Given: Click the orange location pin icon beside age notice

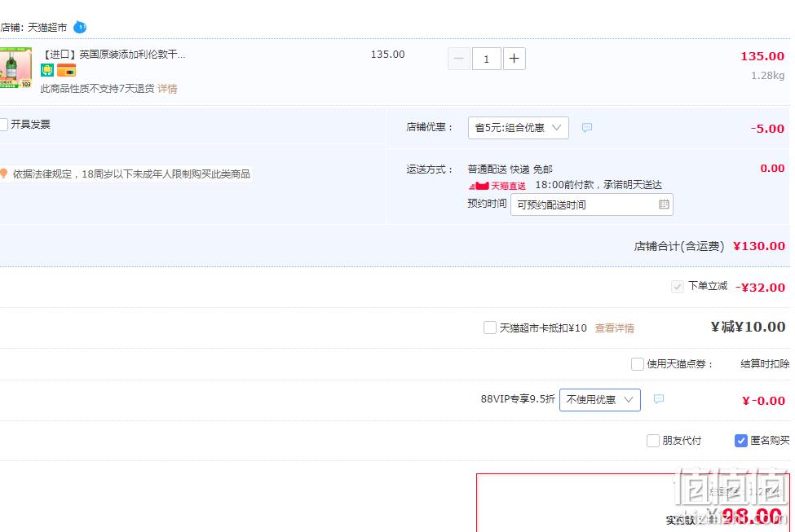Looking at the screenshot, I should (3, 174).
